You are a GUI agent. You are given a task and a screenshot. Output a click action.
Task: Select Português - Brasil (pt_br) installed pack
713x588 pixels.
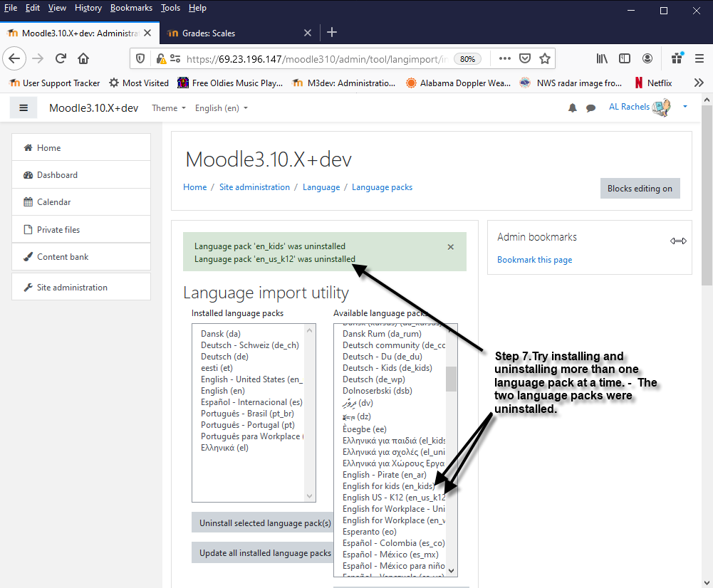pyautogui.click(x=247, y=414)
